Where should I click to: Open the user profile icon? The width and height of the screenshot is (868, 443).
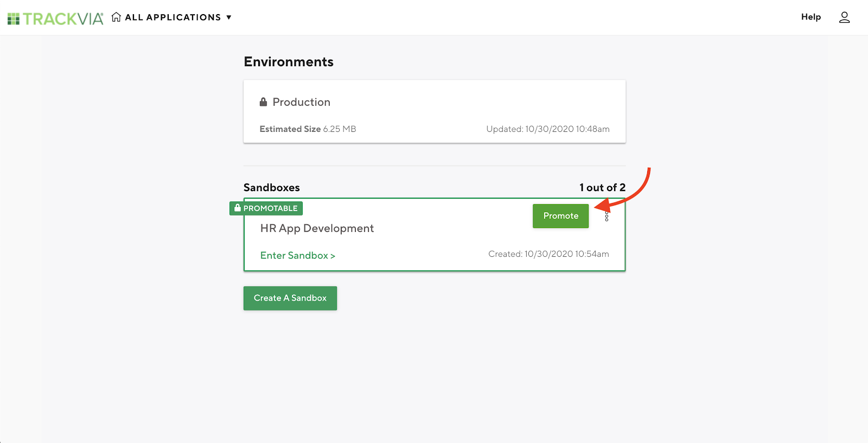click(844, 17)
